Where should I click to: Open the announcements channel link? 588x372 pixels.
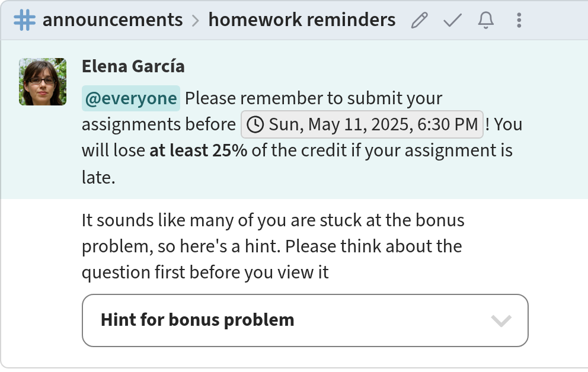coord(113,20)
